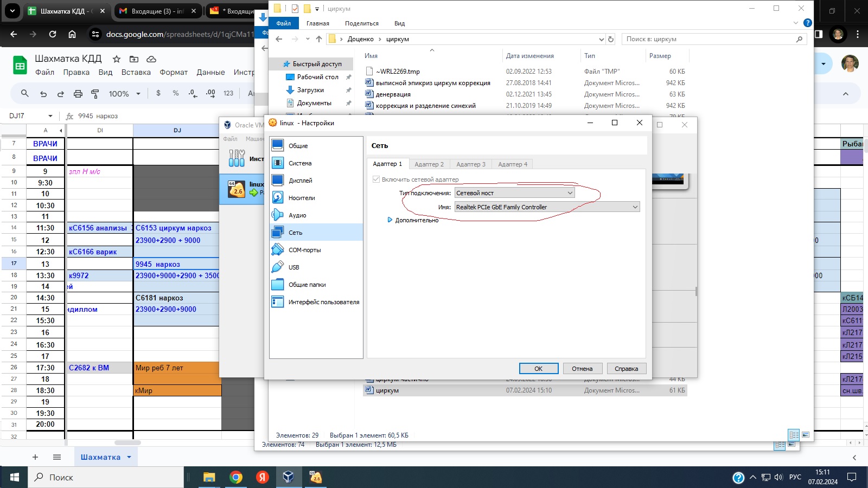The height and width of the screenshot is (488, 868).
Task: Open Explorer help via the question mark icon
Action: pos(807,23)
